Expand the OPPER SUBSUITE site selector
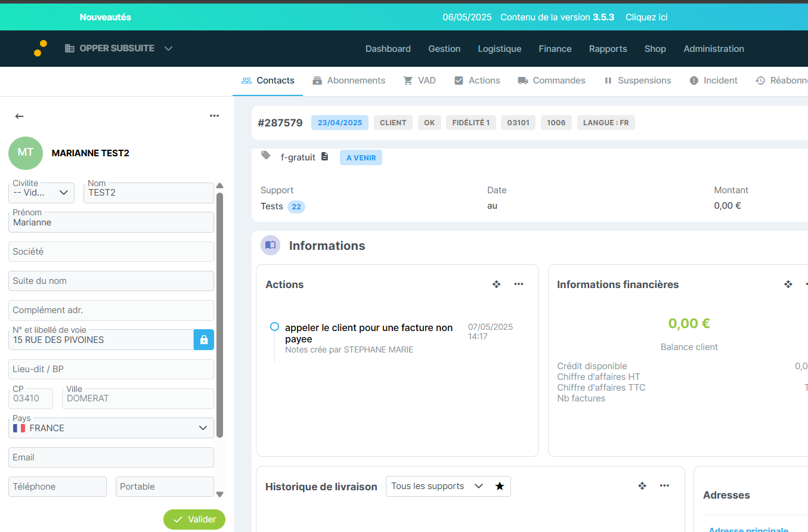808x532 pixels. point(119,48)
